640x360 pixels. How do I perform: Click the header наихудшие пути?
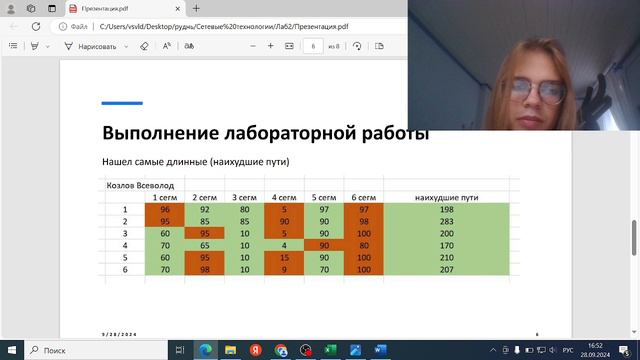447,198
